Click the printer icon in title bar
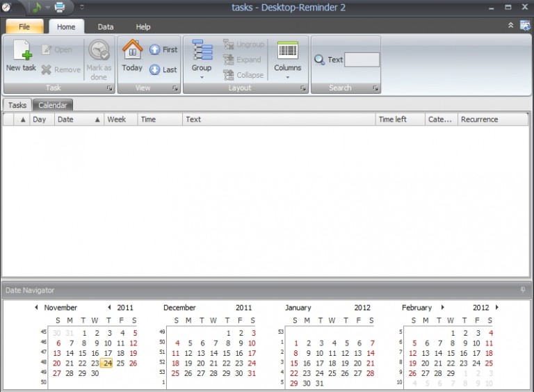 coord(60,7)
